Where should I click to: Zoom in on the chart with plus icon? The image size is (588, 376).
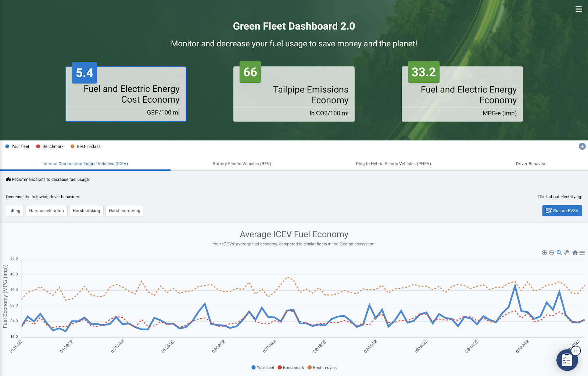545,253
